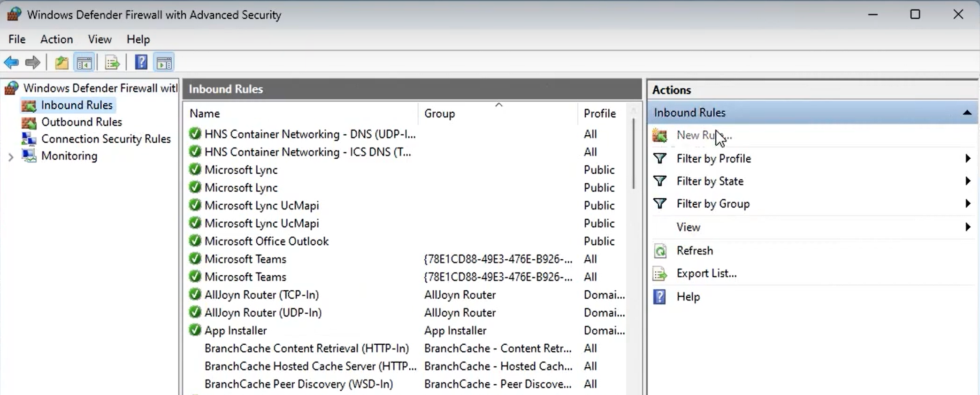Open Filter by State submenu arrow

968,181
